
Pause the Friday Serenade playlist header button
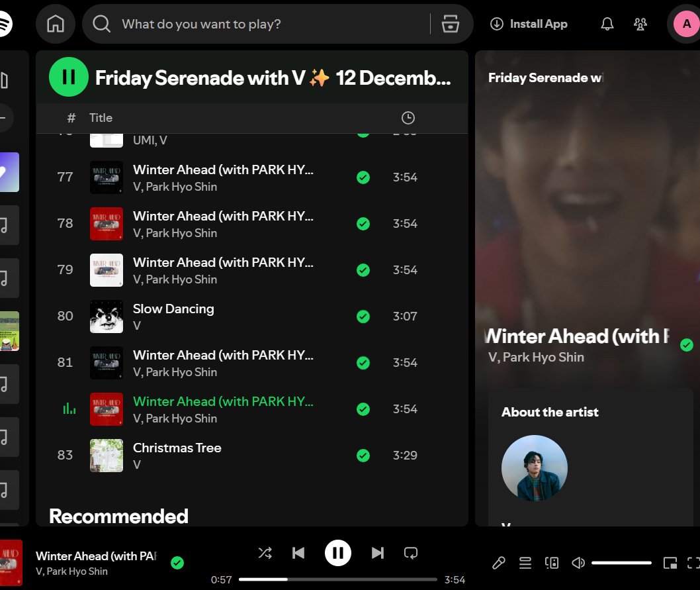pos(69,77)
